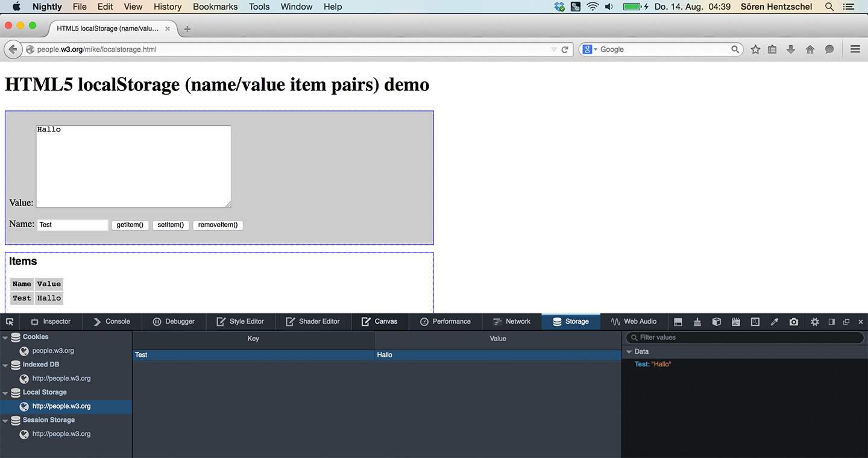Collapse the Data section in the sidebar
The width and height of the screenshot is (868, 458).
(629, 352)
